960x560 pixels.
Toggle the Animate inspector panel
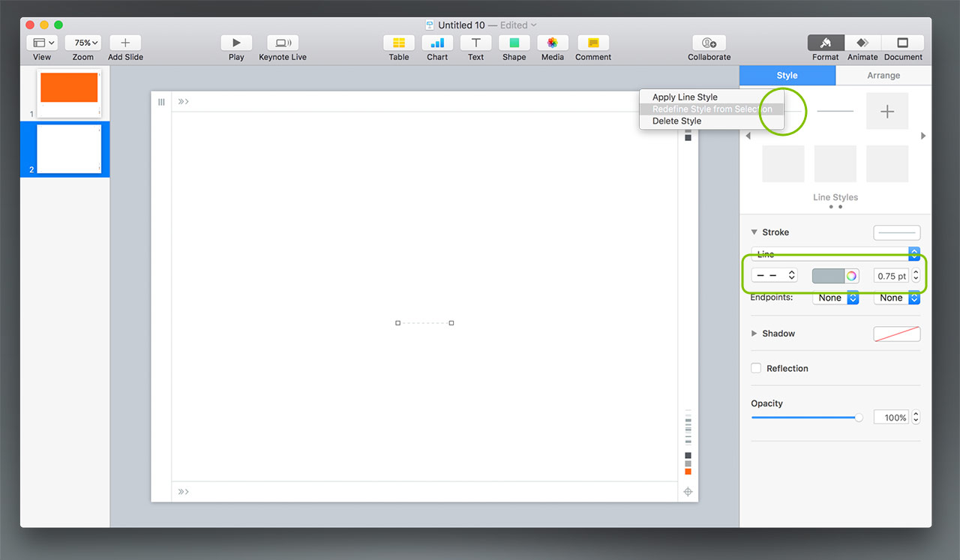862,43
